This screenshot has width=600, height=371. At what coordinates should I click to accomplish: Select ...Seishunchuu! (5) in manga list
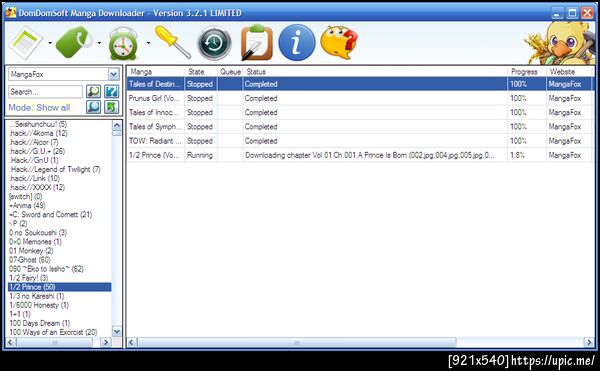click(x=38, y=124)
